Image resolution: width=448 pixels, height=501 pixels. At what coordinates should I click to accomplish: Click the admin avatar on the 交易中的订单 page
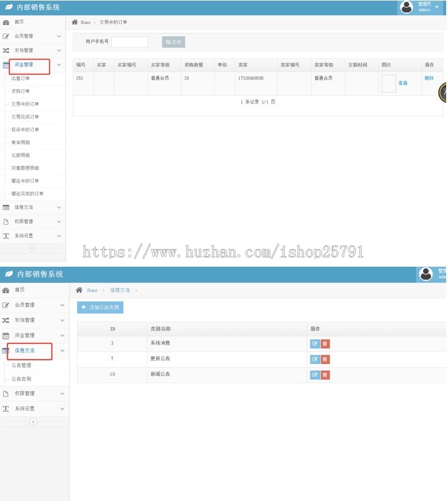(406, 7)
